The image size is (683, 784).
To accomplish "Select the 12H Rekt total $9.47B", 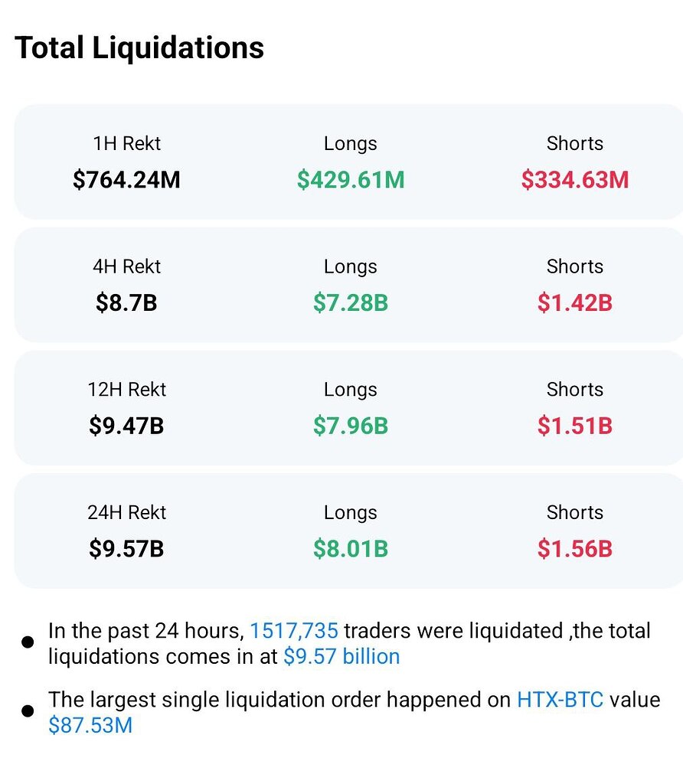I will [x=127, y=426].
